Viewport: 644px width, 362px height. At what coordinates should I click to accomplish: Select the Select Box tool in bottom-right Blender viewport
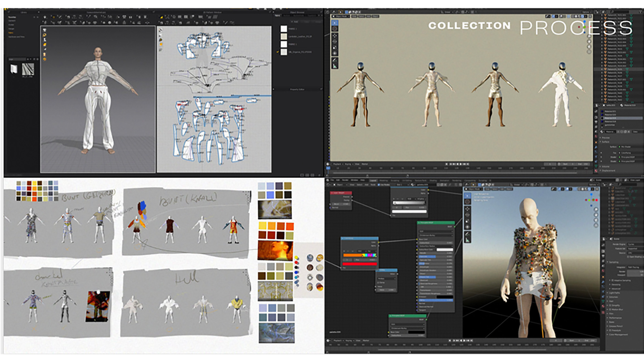pyautogui.click(x=468, y=195)
